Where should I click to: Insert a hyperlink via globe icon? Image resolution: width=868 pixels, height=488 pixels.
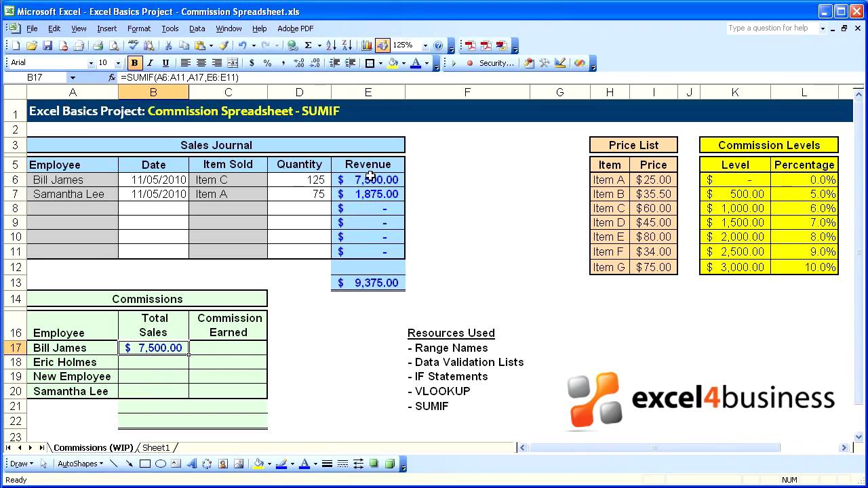point(292,45)
